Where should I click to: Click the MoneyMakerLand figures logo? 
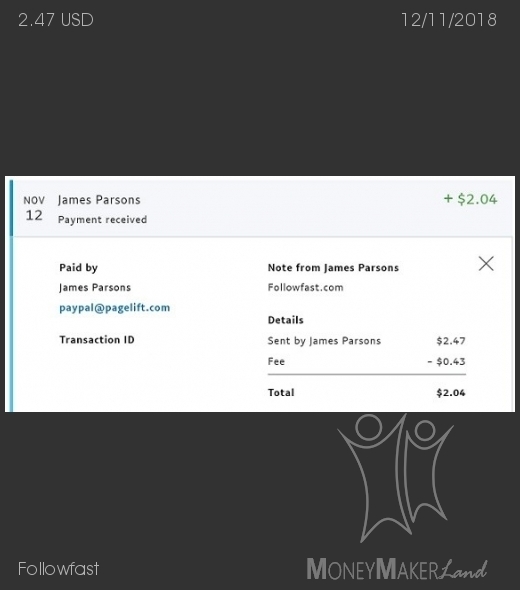click(395, 477)
